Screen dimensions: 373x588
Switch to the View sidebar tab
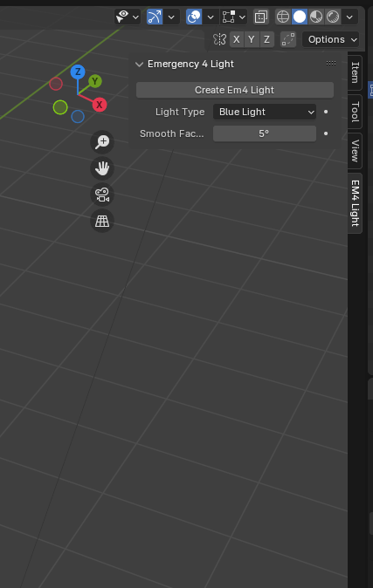click(355, 151)
